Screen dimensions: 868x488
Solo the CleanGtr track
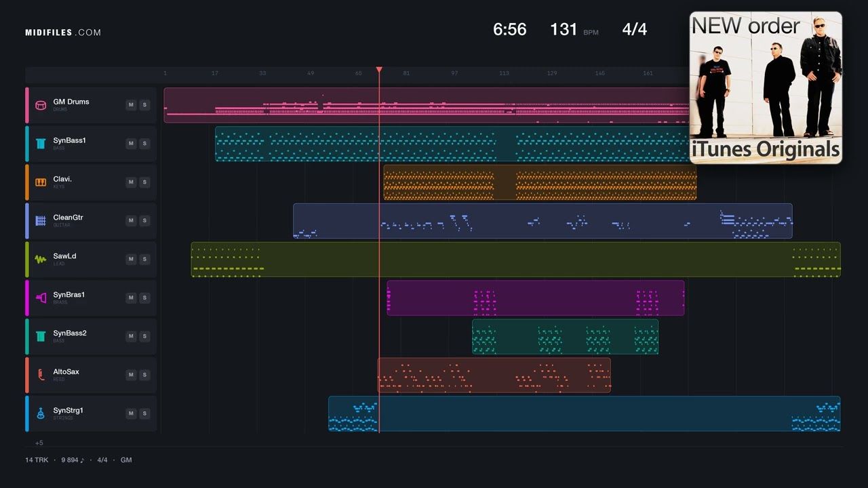(144, 221)
